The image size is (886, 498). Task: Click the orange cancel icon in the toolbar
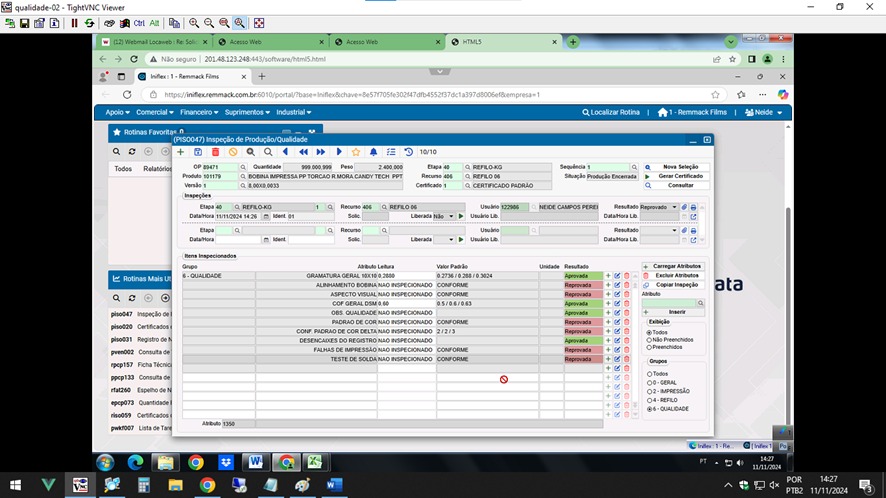233,152
